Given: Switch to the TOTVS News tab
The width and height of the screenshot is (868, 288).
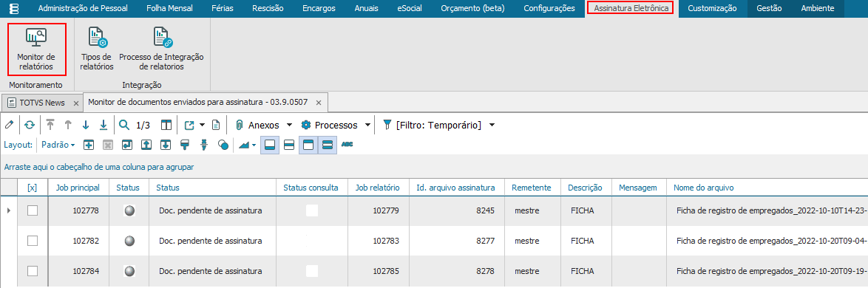Looking at the screenshot, I should 42,103.
